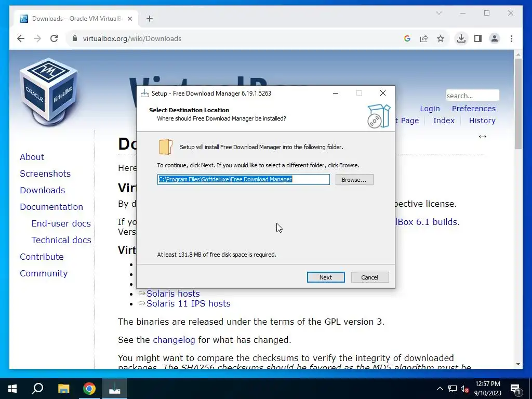The image size is (532, 399).
Task: Click the scrollbar down arrow
Action: (518, 364)
